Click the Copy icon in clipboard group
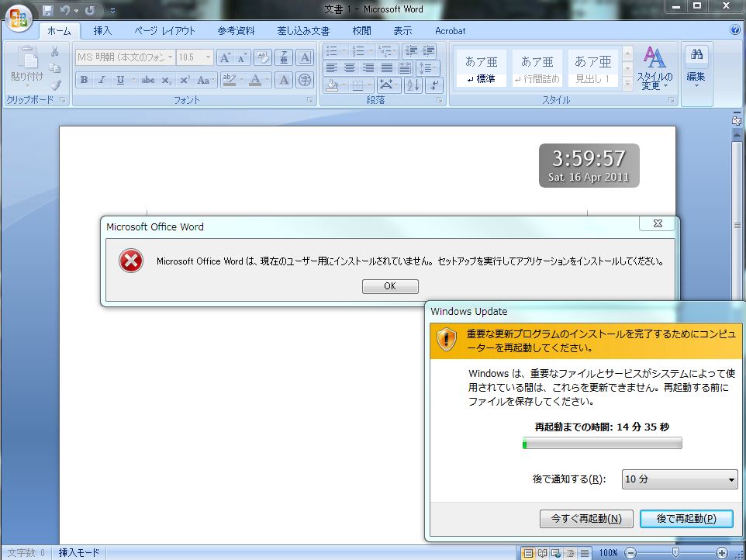Screen dimensions: 746x560 click(x=55, y=68)
